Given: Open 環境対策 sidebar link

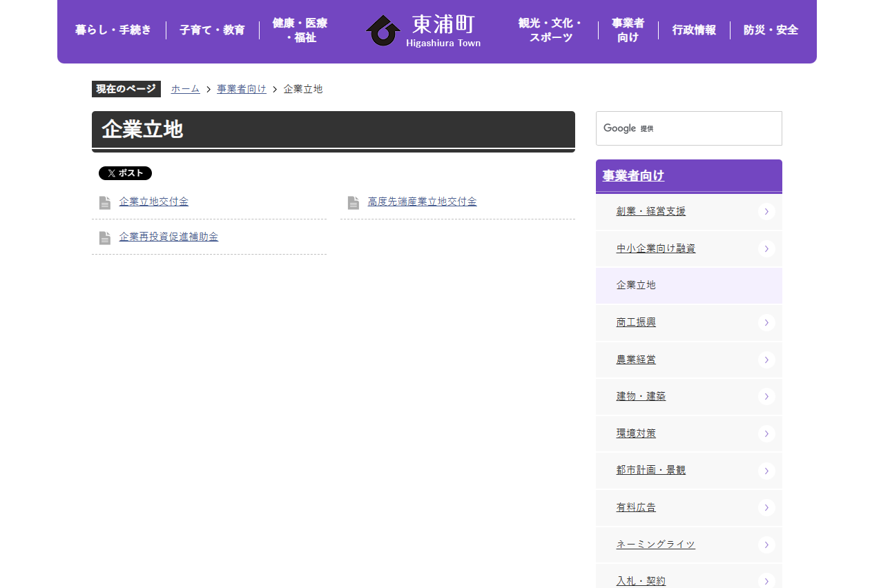Looking at the screenshot, I should (x=636, y=433).
